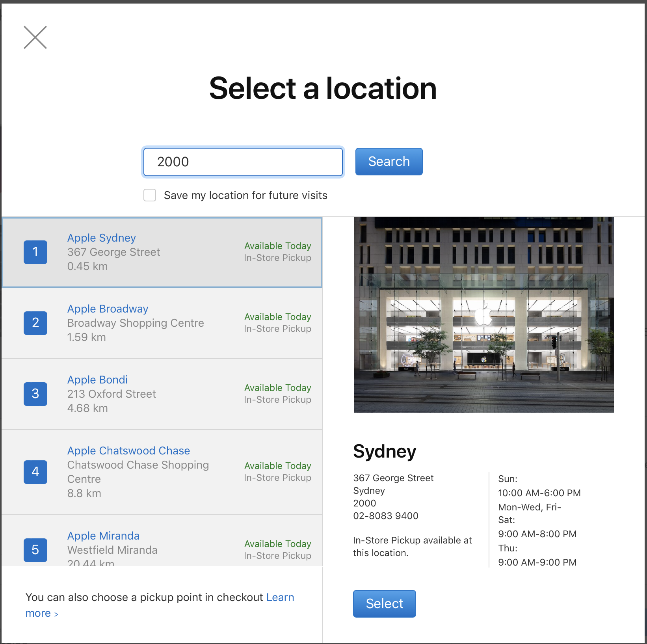The width and height of the screenshot is (647, 644).
Task: Click In-Store Pickup under Apple Broadway
Action: point(278,329)
